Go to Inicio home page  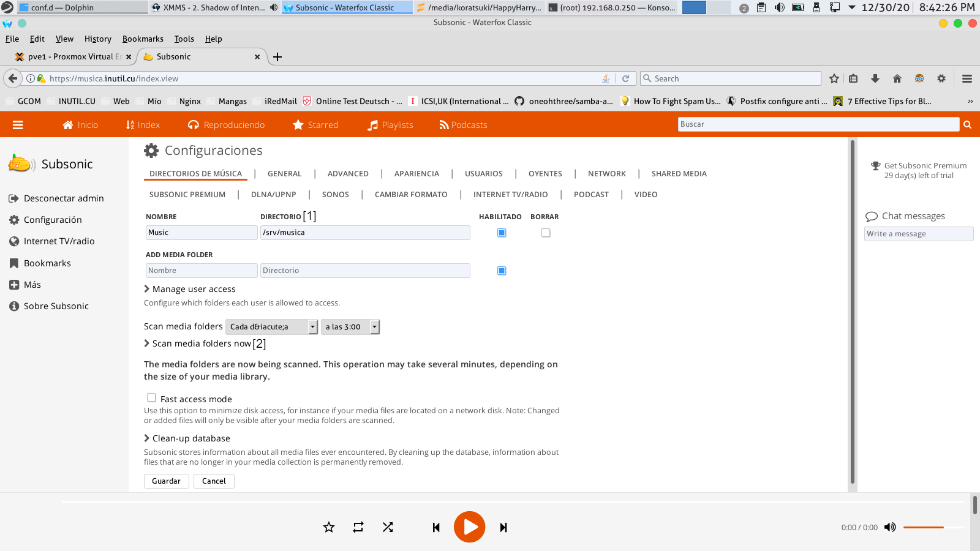80,125
